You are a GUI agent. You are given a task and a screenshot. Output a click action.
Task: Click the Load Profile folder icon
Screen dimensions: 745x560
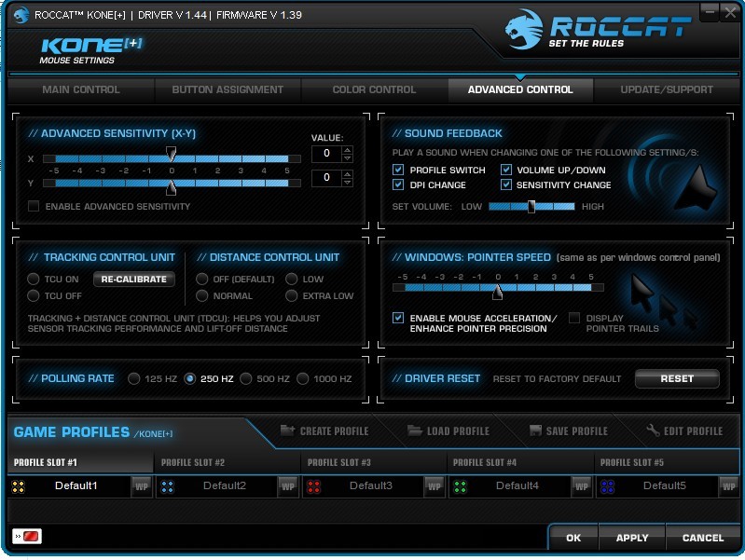(415, 430)
